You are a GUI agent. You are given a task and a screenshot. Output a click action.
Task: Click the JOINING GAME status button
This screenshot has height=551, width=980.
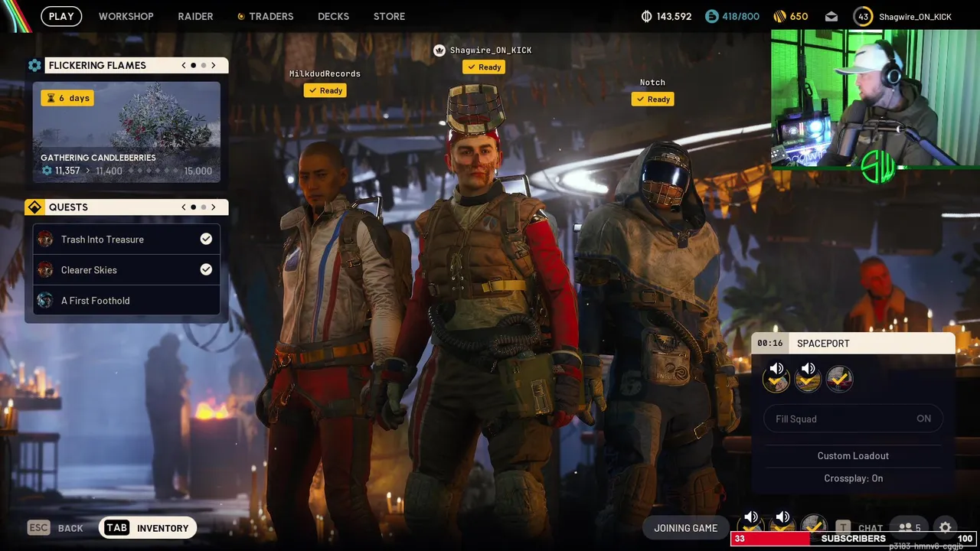click(x=686, y=528)
